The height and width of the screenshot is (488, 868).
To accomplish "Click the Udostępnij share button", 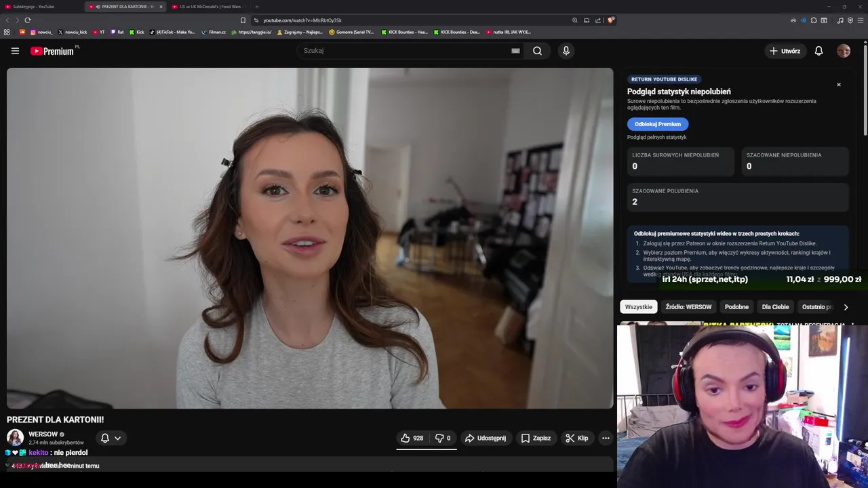I will [486, 438].
